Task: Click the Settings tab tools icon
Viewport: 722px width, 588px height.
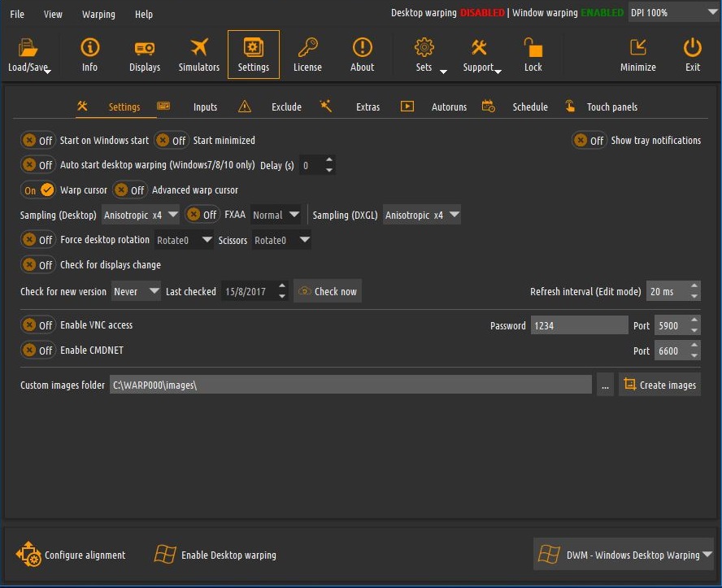Action: pos(82,106)
